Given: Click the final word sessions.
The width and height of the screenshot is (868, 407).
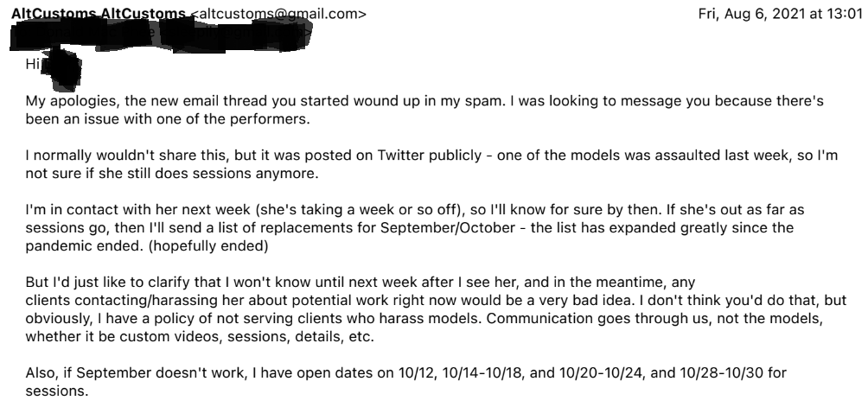Looking at the screenshot, I should (x=56, y=391).
